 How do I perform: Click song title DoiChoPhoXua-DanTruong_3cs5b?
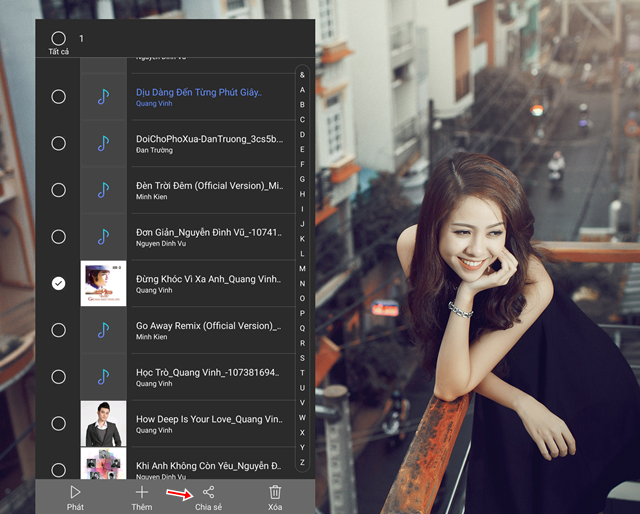(x=209, y=139)
